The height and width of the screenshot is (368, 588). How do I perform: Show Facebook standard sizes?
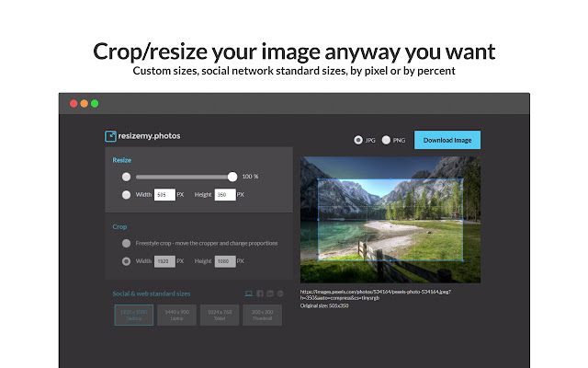(259, 293)
